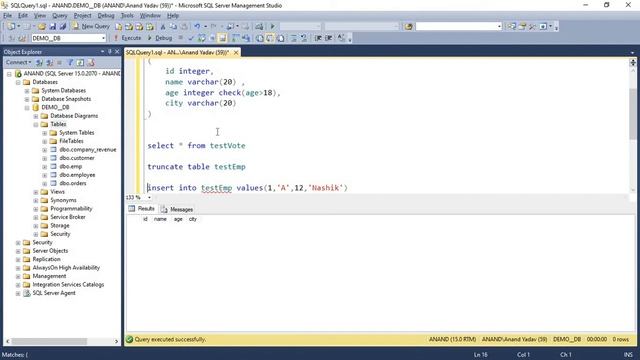640x360 pixels.
Task: Click the Execute button
Action: click(x=127, y=38)
